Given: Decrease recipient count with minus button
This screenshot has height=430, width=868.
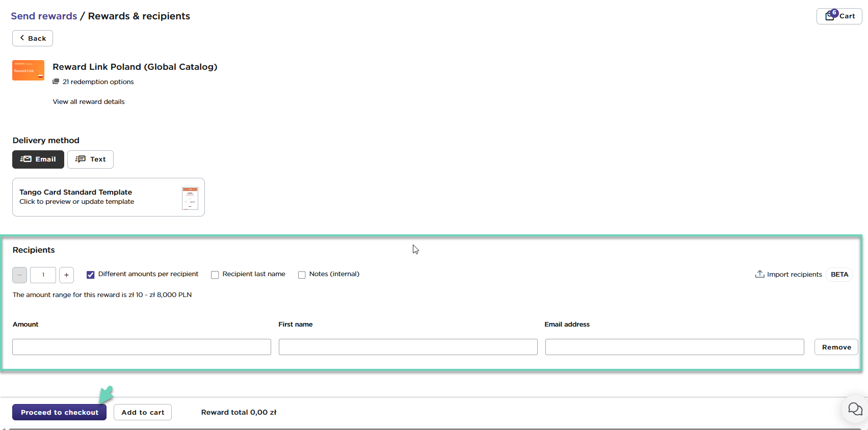Looking at the screenshot, I should [19, 275].
